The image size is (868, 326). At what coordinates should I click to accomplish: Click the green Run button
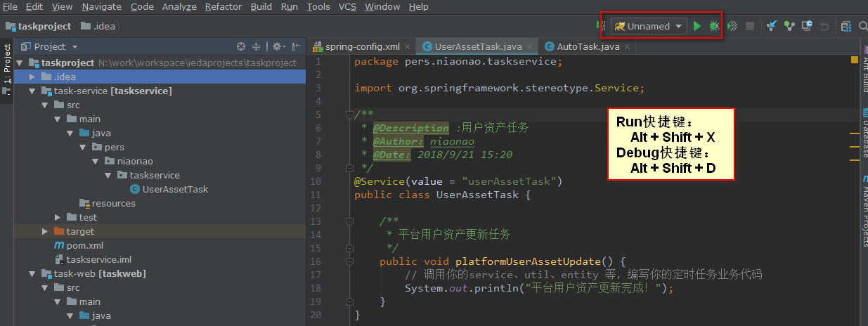[x=697, y=26]
